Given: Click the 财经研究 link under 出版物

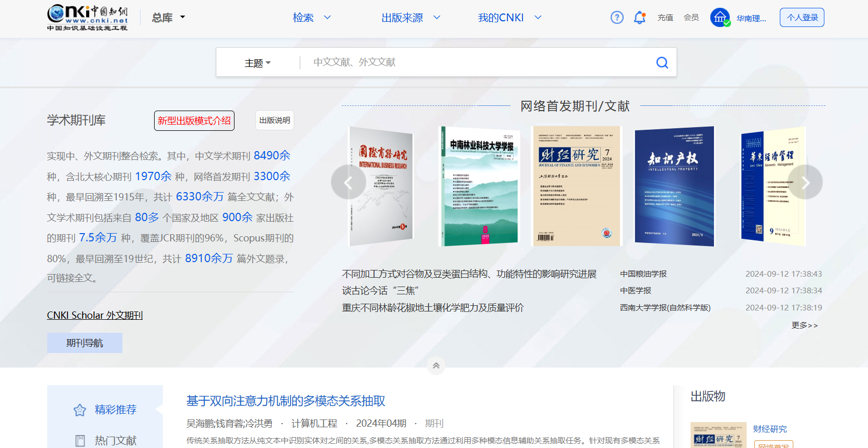Looking at the screenshot, I should 770,429.
